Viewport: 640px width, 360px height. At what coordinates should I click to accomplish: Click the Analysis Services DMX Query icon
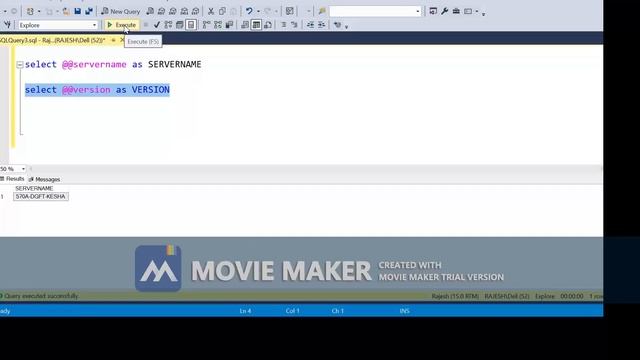point(173,11)
